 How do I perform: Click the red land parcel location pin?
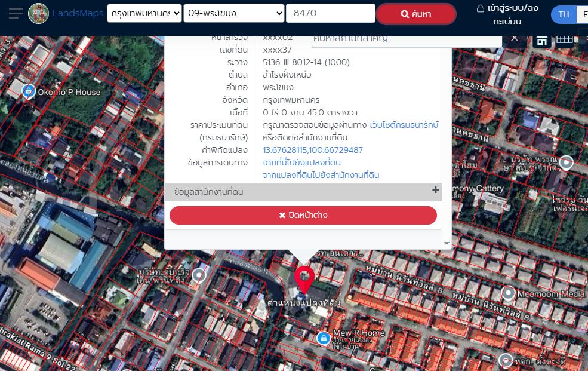click(x=304, y=279)
